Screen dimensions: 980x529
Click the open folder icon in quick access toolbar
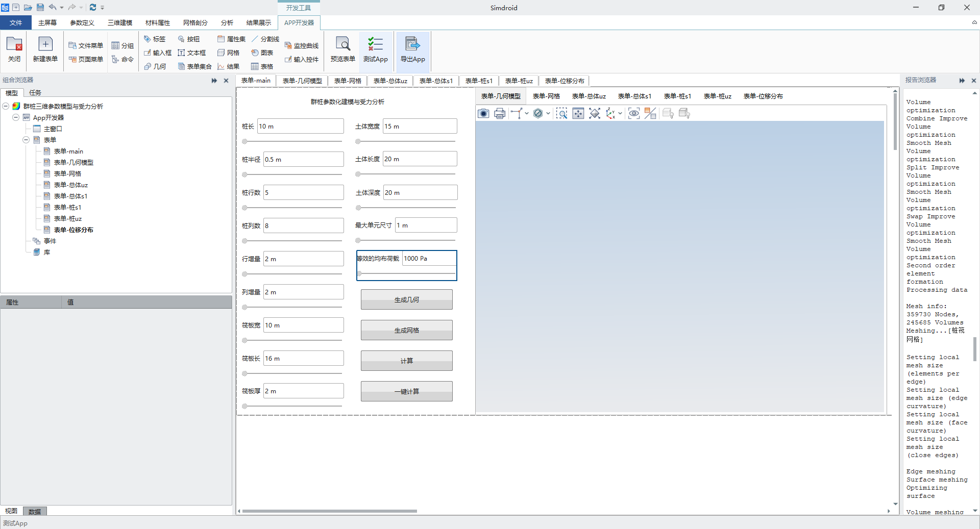(28, 7)
